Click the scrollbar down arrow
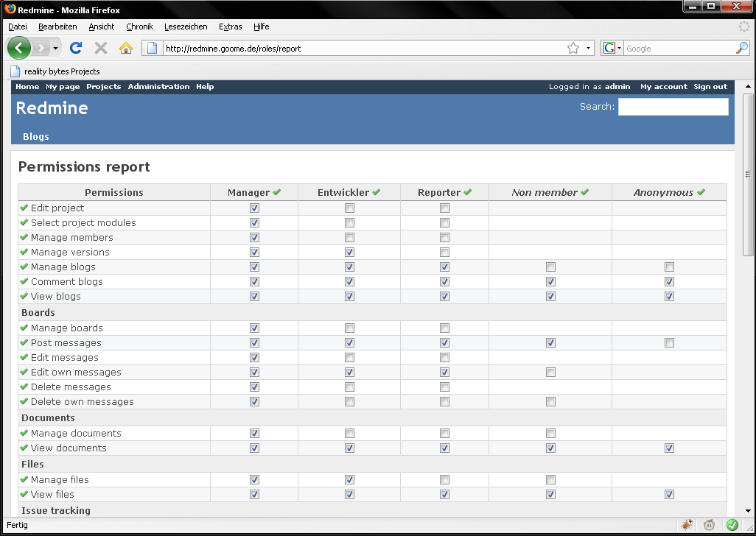The image size is (756, 536). click(748, 511)
